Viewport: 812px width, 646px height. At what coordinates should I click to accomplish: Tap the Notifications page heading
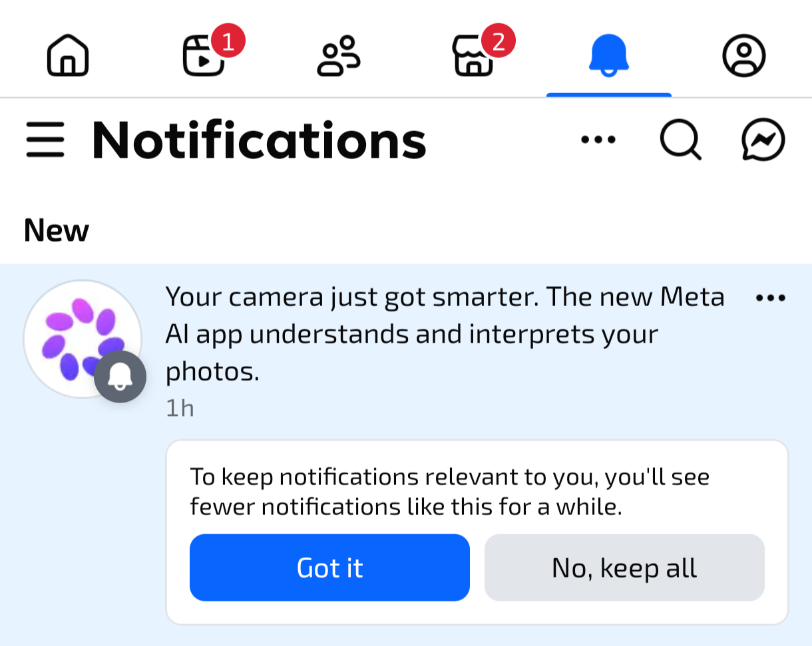coord(259,140)
